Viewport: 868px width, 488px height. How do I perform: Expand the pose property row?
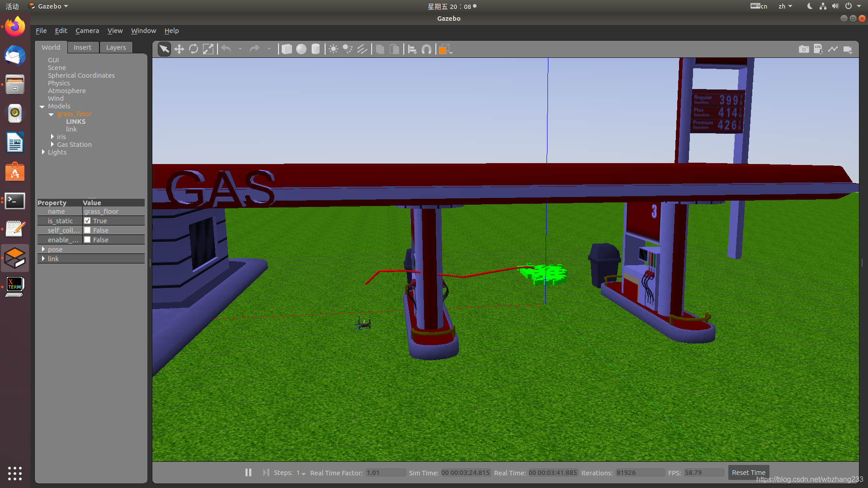click(43, 249)
